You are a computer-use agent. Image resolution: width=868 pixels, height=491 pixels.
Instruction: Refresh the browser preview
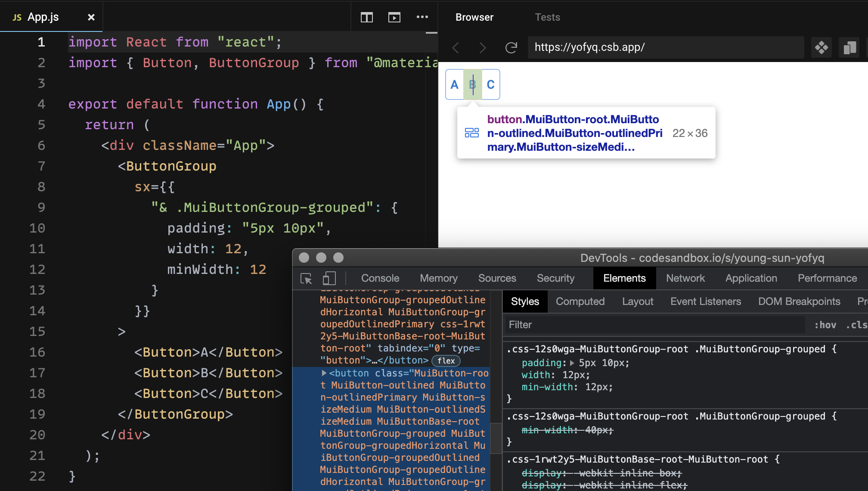coord(512,47)
